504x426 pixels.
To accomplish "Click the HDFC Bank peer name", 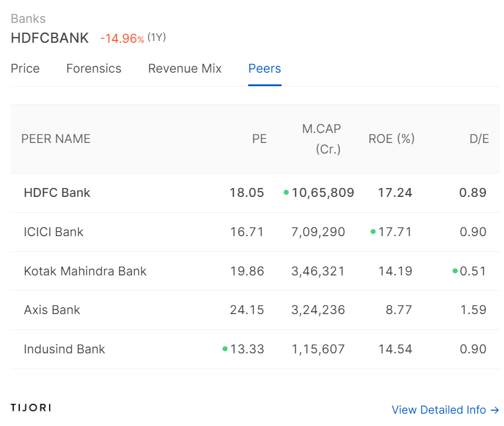I will [x=57, y=193].
